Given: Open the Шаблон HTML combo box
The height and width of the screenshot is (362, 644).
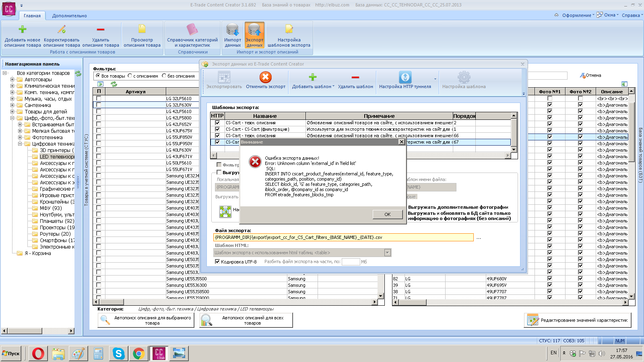Looking at the screenshot, I should click(302, 253).
